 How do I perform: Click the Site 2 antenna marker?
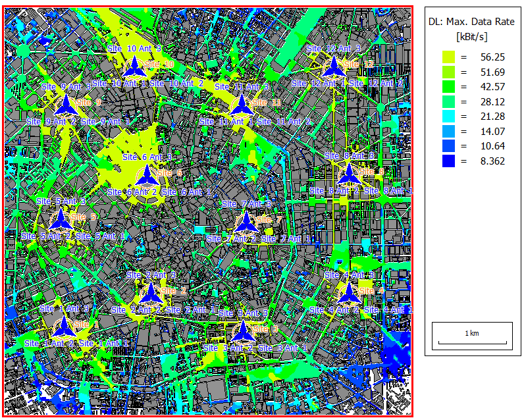(x=151, y=292)
